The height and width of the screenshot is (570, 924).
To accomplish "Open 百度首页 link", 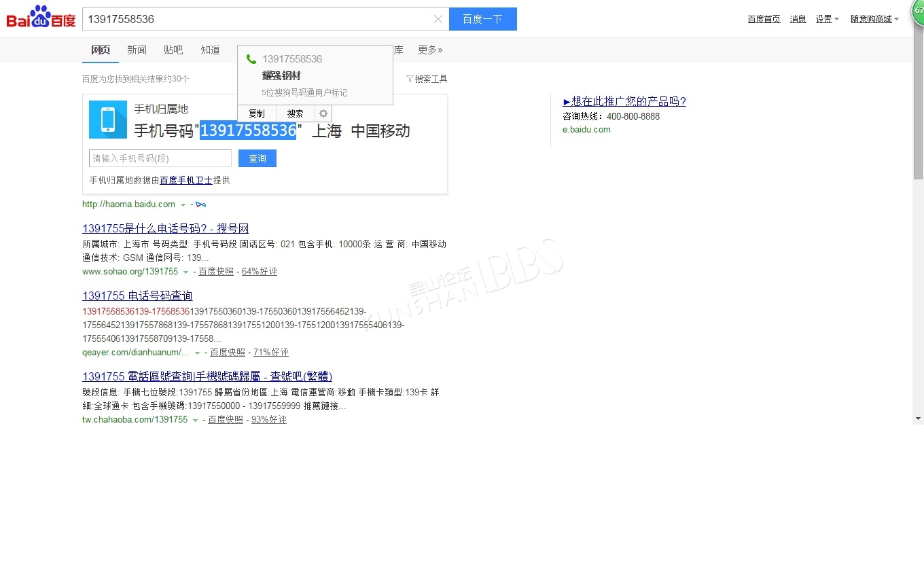I will point(764,19).
